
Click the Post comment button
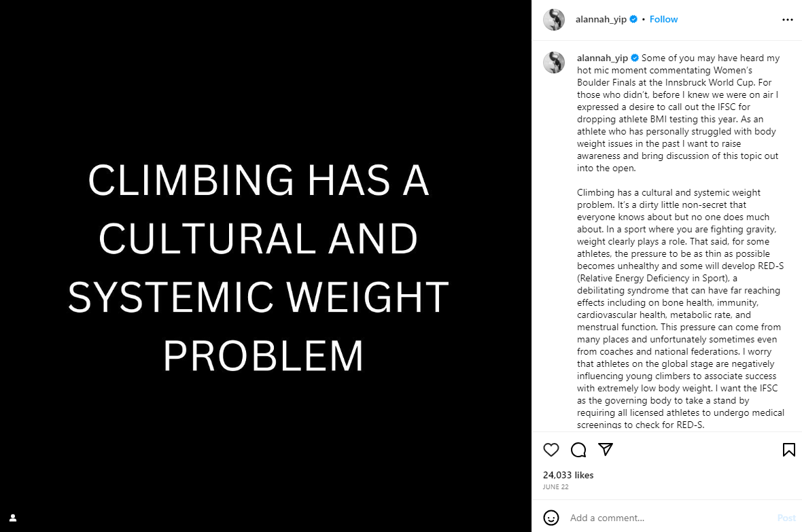point(786,518)
